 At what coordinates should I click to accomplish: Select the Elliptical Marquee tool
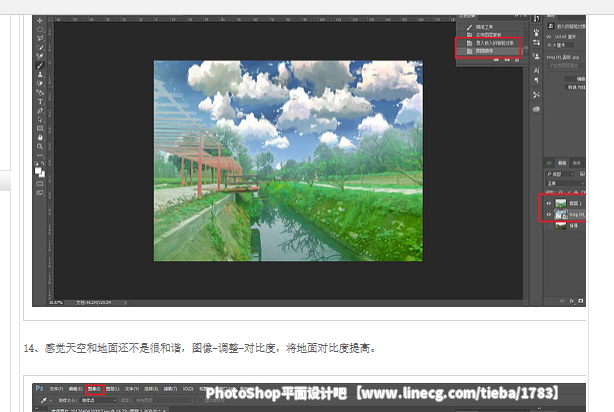pos(40,29)
